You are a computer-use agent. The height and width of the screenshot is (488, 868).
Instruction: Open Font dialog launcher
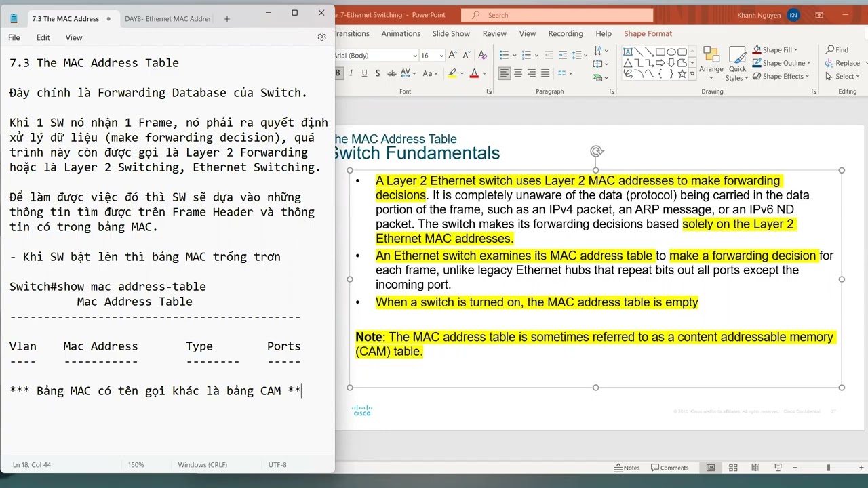489,91
